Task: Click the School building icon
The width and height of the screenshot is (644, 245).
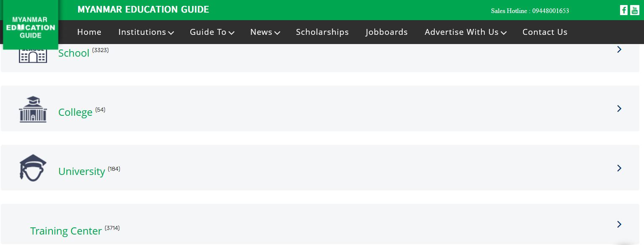Action: (x=33, y=55)
